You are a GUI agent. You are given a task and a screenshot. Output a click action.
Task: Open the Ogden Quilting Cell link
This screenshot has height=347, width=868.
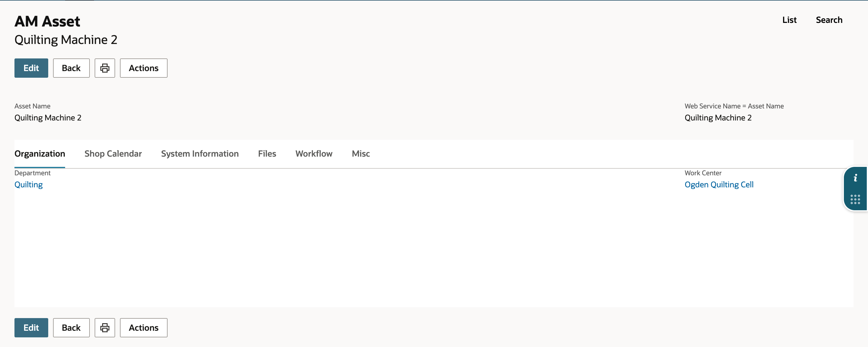coord(719,185)
